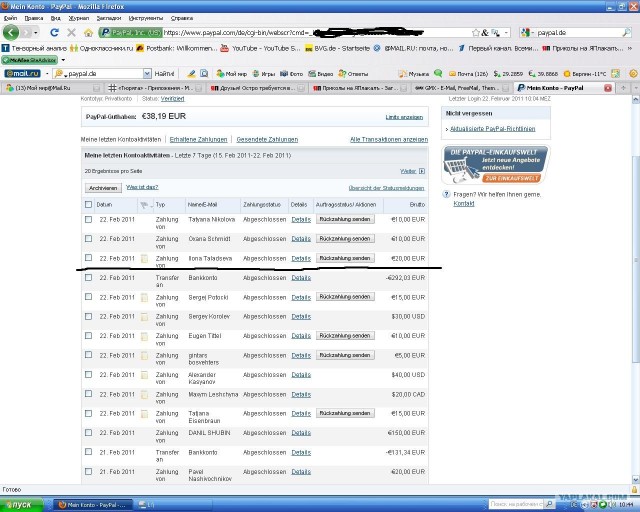Stop loading with the X icon
The image size is (640, 512).
point(71,32)
